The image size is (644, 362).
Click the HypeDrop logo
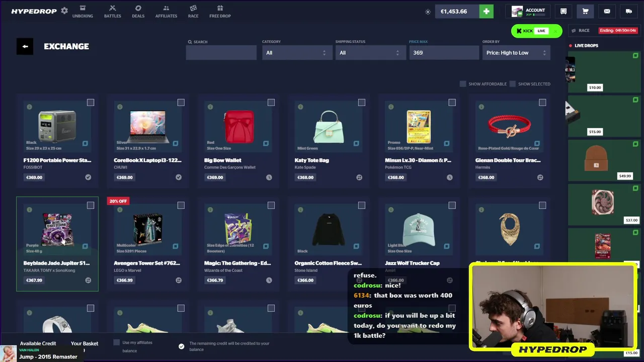click(34, 11)
